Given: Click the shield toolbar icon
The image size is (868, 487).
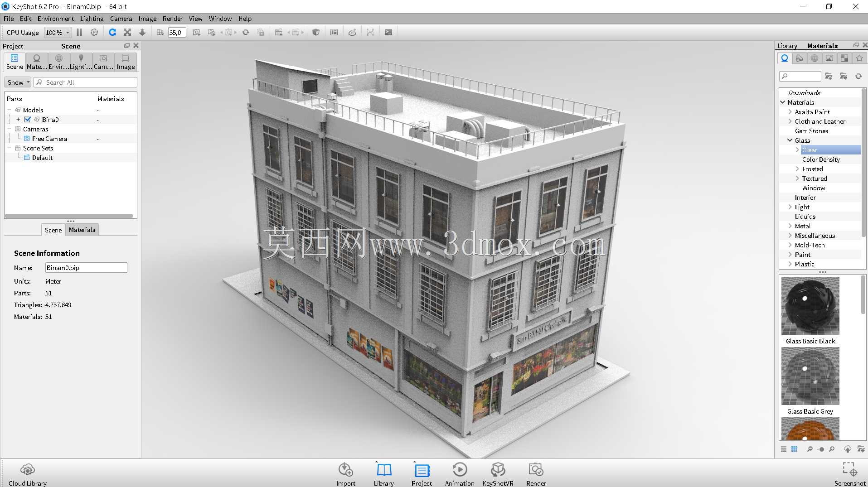Looking at the screenshot, I should [316, 32].
